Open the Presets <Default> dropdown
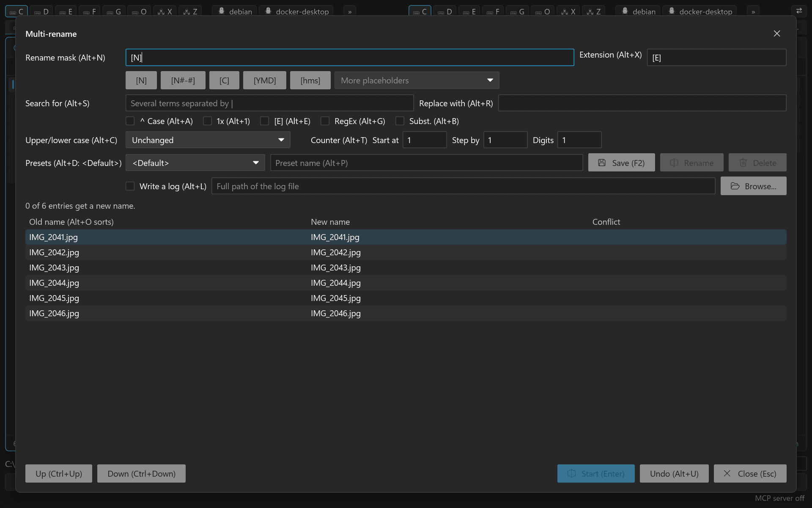Viewport: 812px width, 508px height. [195, 163]
